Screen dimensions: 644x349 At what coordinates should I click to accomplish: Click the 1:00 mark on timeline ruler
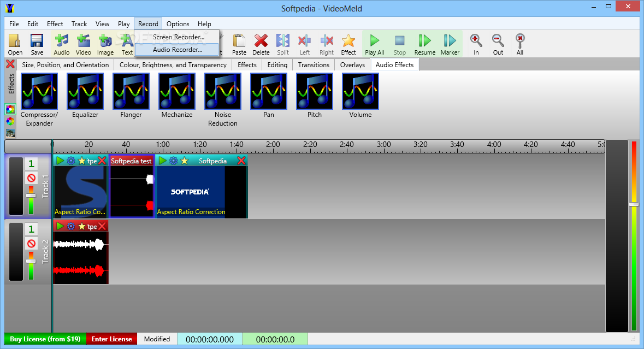[x=163, y=145]
